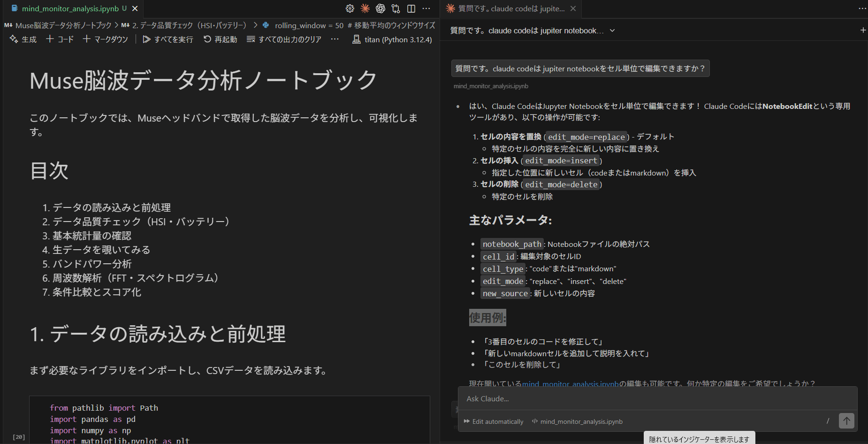Toggle the Edit automatically mode
This screenshot has width=868, height=444.
pos(493,421)
